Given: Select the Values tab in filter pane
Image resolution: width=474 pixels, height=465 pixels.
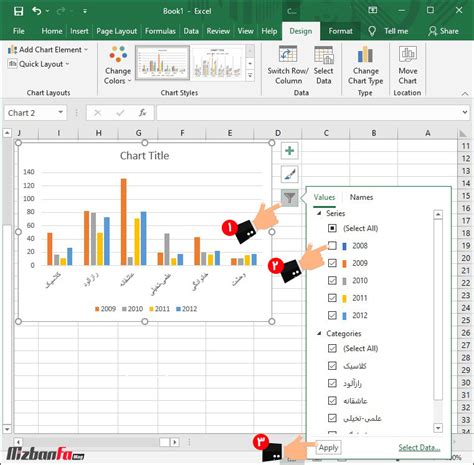Looking at the screenshot, I should point(324,197).
